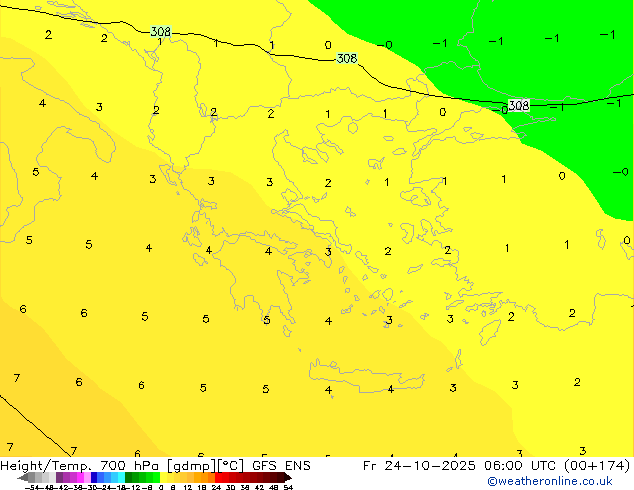Click the '06:00 UTC (00+174)' time label
This screenshot has height=490, width=634.
pyautogui.click(x=557, y=466)
